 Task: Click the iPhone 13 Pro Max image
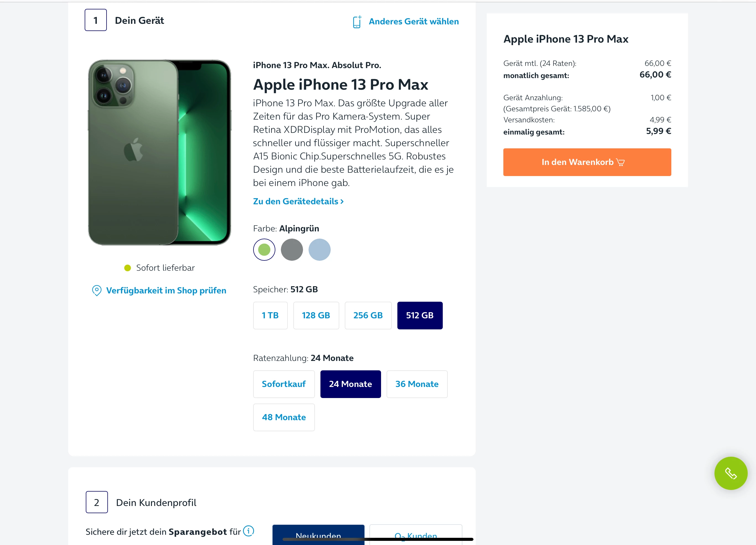tap(159, 153)
